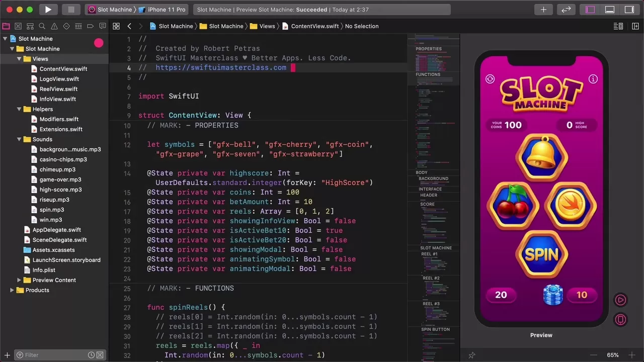Toggle the bottom debug area panel
This screenshot has height=362, width=644.
pyautogui.click(x=610, y=10)
